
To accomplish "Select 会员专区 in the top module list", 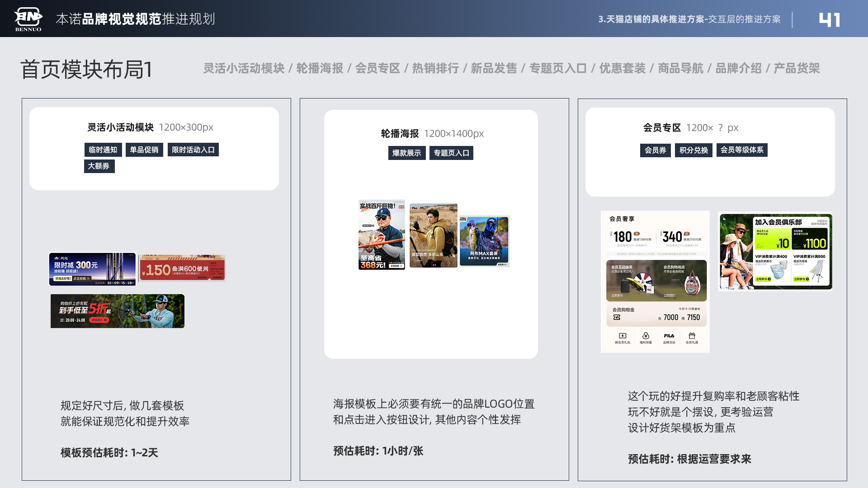I will (x=377, y=68).
